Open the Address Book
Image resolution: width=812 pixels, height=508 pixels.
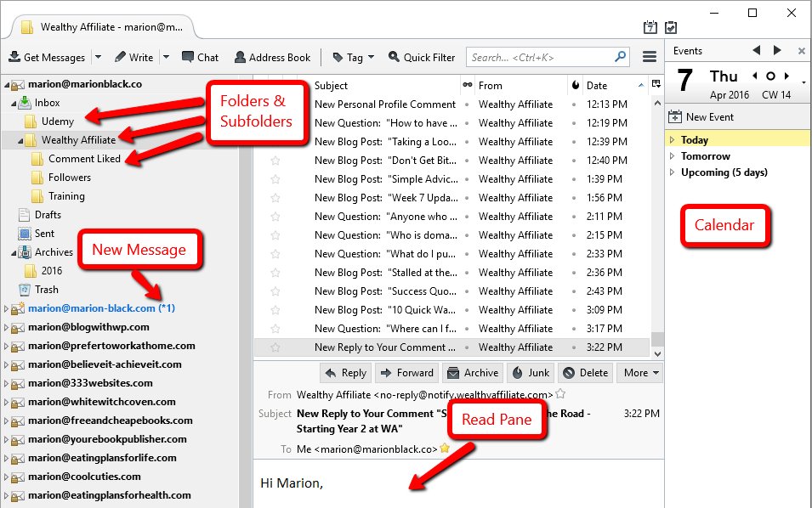coord(272,58)
